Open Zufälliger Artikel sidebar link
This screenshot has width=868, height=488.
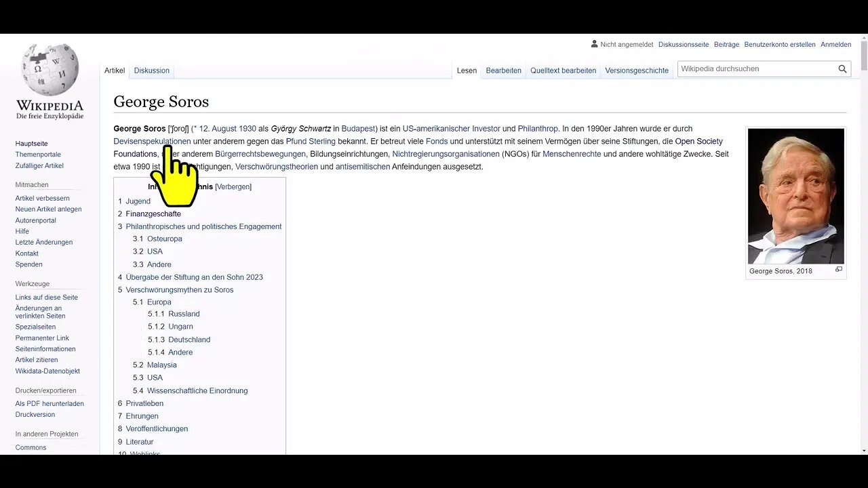[39, 165]
